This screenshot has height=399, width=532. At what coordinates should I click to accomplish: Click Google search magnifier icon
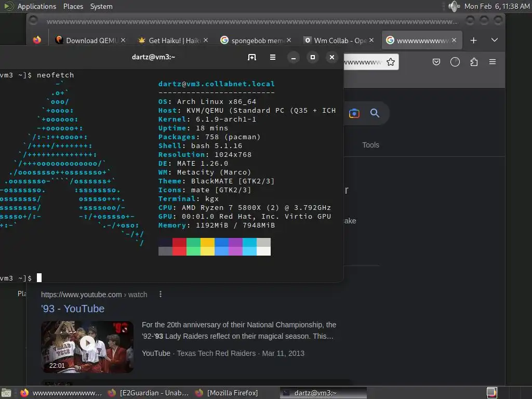375,113
